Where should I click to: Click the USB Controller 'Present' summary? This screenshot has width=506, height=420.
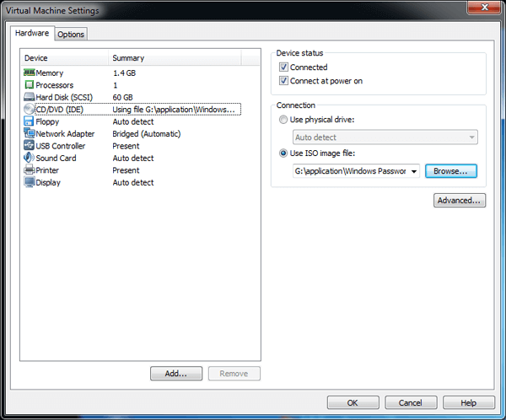tap(126, 146)
